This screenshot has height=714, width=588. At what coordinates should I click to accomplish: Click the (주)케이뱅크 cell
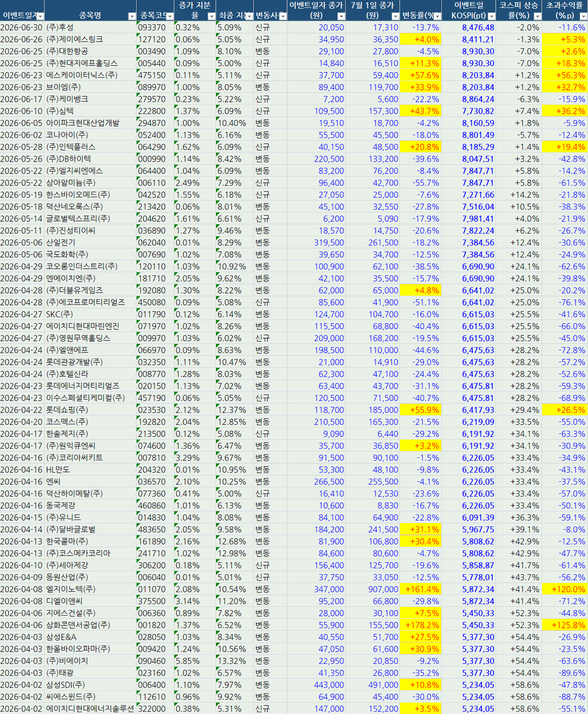click(90, 99)
